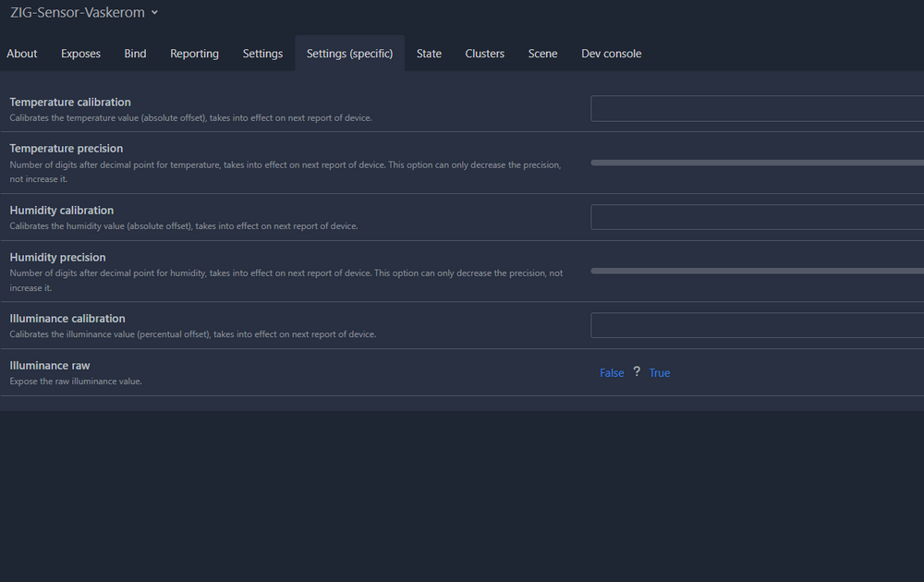Click the Illuminance calibration input field
Viewport: 924px width, 582px height.
pos(758,324)
